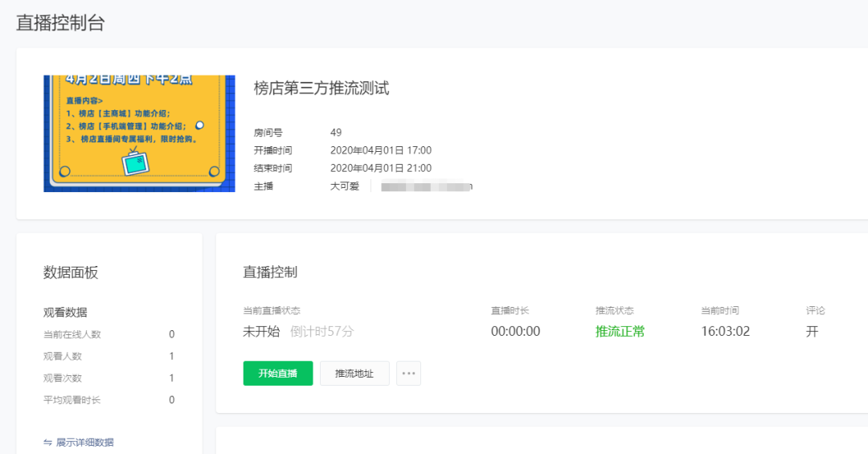
Task: Click the 观看次数 row label
Action: [63, 378]
